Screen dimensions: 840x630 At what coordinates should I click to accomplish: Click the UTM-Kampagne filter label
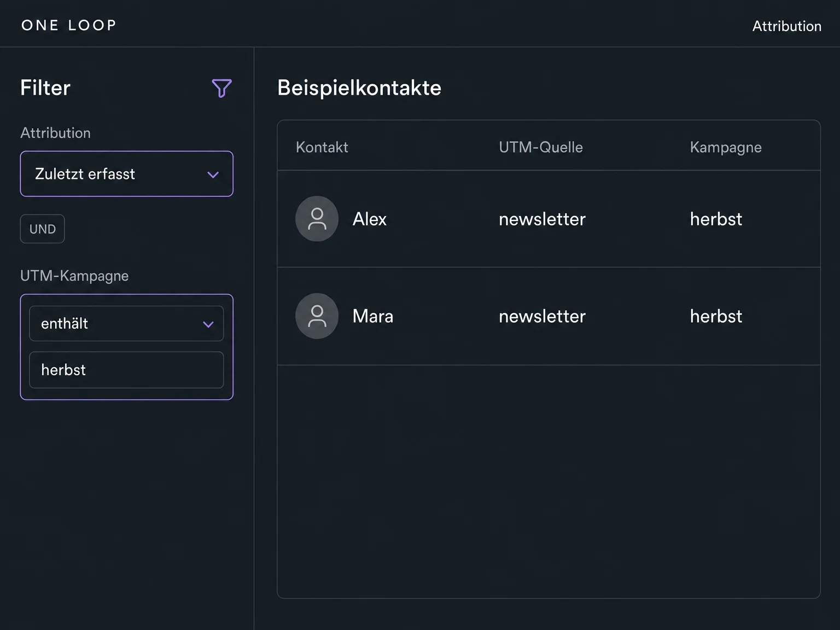click(x=74, y=276)
